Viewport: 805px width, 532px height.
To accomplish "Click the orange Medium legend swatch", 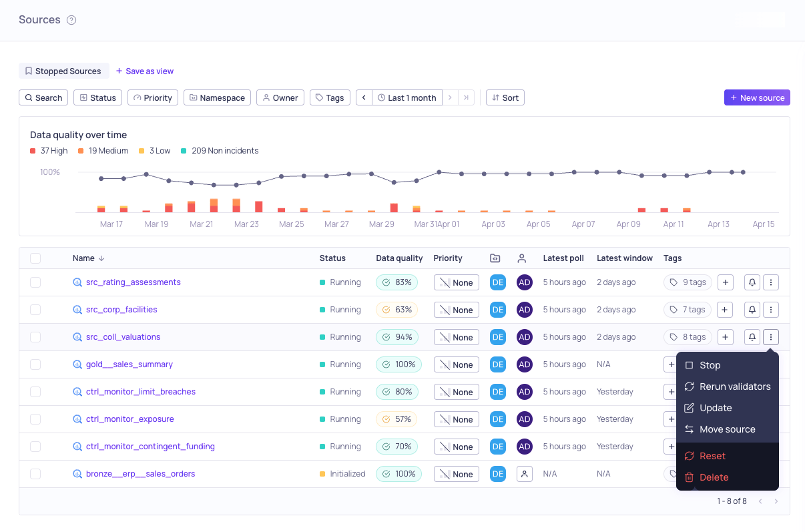I will (x=81, y=151).
